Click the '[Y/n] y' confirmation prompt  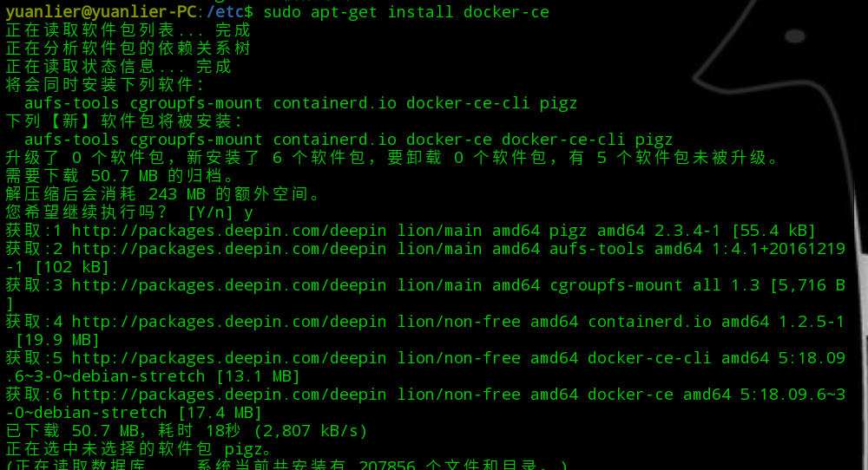pos(220,212)
